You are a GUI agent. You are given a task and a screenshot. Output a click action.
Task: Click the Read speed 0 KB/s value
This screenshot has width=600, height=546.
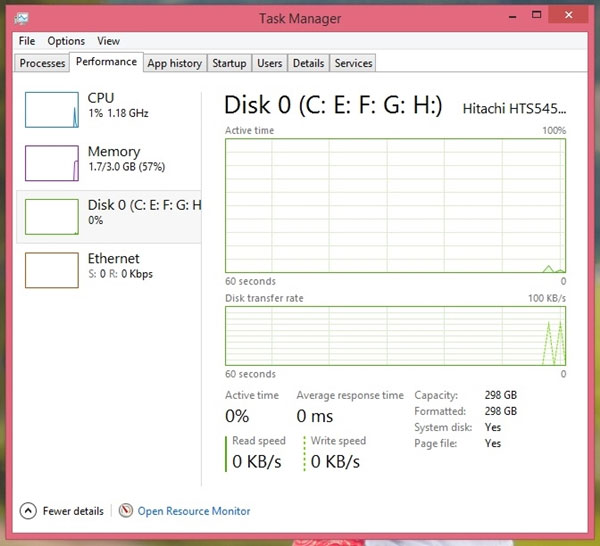click(257, 461)
